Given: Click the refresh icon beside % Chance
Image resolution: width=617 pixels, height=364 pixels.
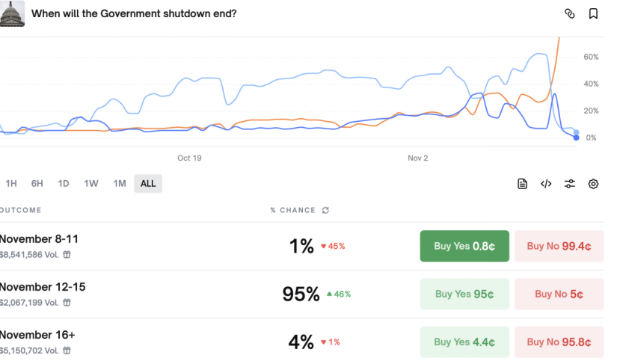Looking at the screenshot, I should (x=325, y=211).
